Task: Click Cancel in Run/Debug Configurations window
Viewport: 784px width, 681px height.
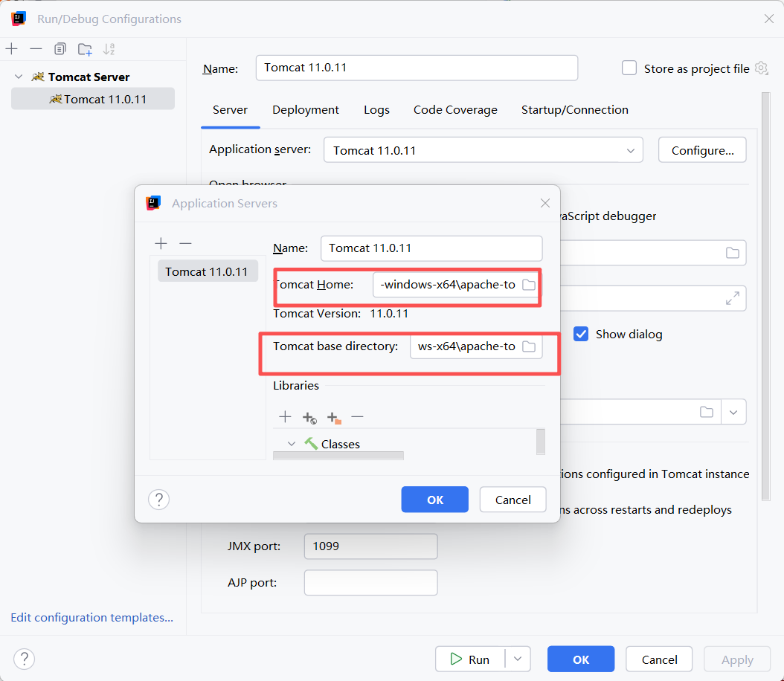Action: tap(659, 659)
